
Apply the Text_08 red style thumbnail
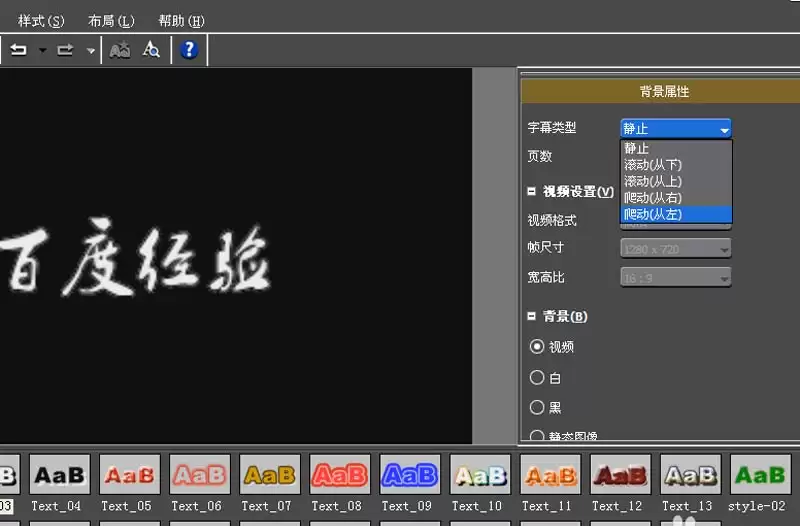pyautogui.click(x=340, y=475)
